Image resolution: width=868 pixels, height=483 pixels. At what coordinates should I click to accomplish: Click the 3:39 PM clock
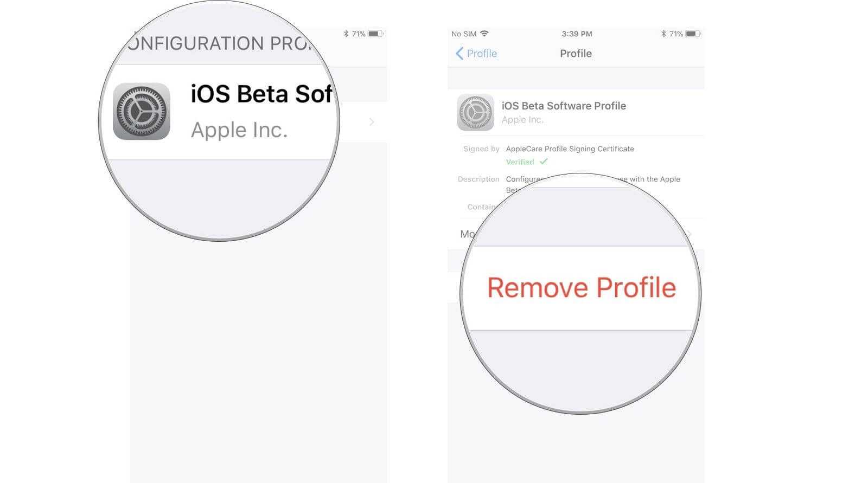[577, 34]
